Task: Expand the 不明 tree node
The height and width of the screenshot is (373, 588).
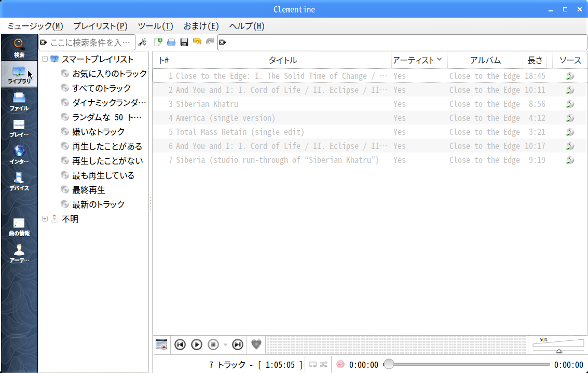Action: point(45,218)
